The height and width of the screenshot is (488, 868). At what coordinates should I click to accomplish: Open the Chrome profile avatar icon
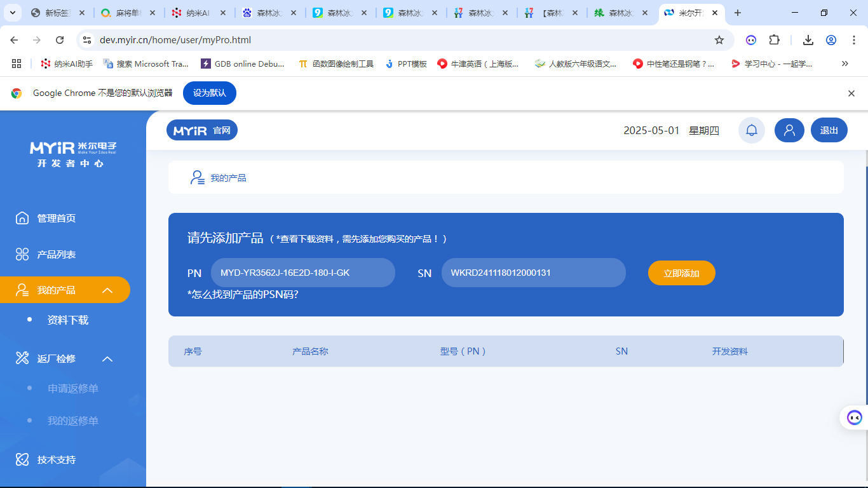[x=831, y=40]
